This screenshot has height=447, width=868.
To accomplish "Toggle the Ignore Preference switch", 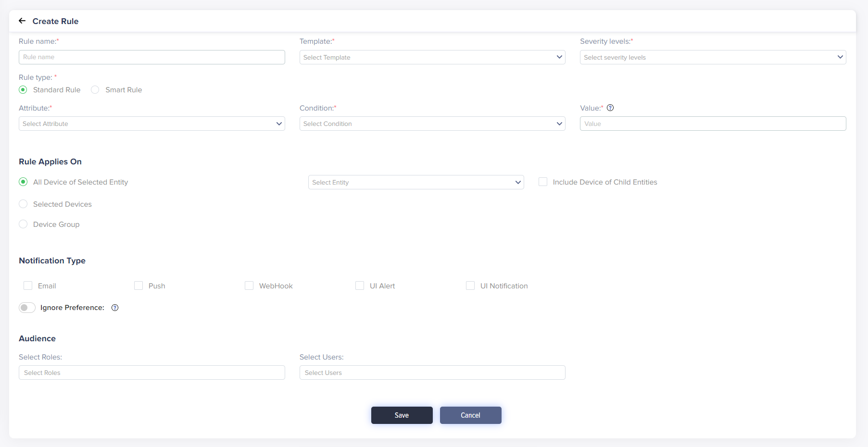I will (x=27, y=308).
